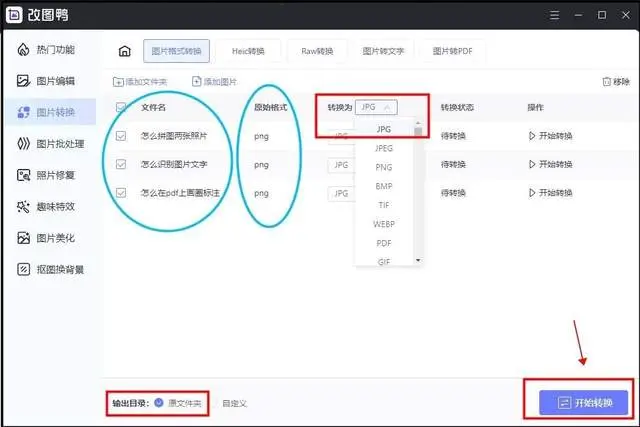Choose PNG from the format list

383,167
